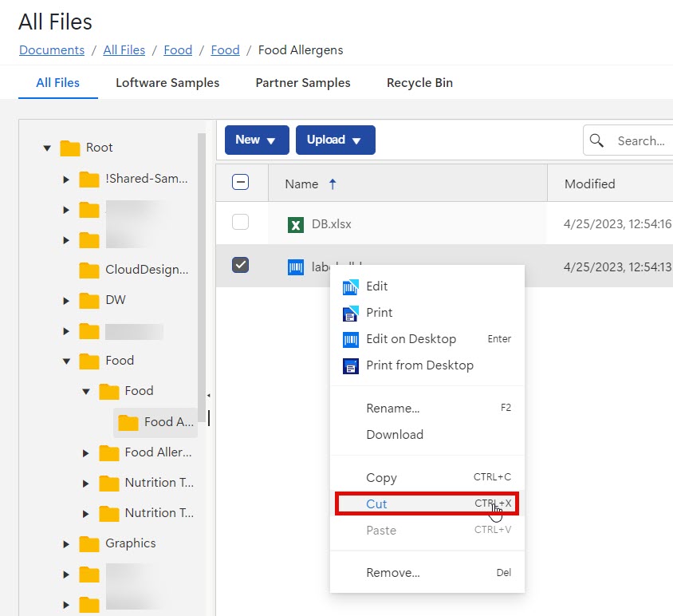
Task: Uncheck the selected label file checkbox
Action: 240,265
